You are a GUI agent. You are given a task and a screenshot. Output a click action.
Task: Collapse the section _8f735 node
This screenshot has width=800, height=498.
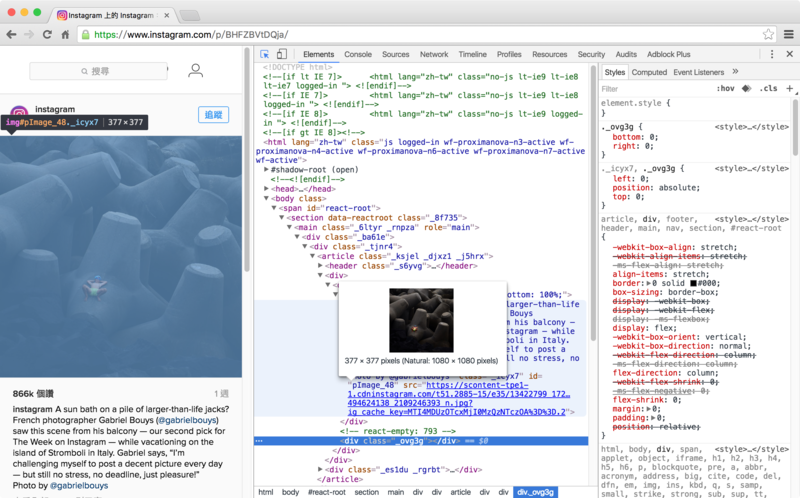[282, 218]
